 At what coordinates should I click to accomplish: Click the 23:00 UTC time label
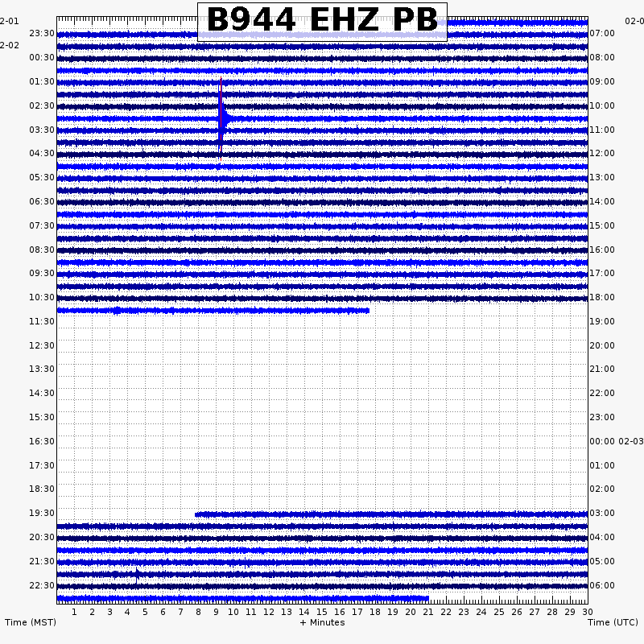tap(602, 417)
